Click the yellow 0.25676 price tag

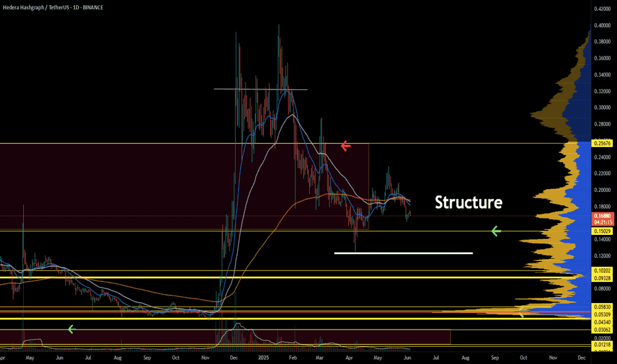click(602, 143)
